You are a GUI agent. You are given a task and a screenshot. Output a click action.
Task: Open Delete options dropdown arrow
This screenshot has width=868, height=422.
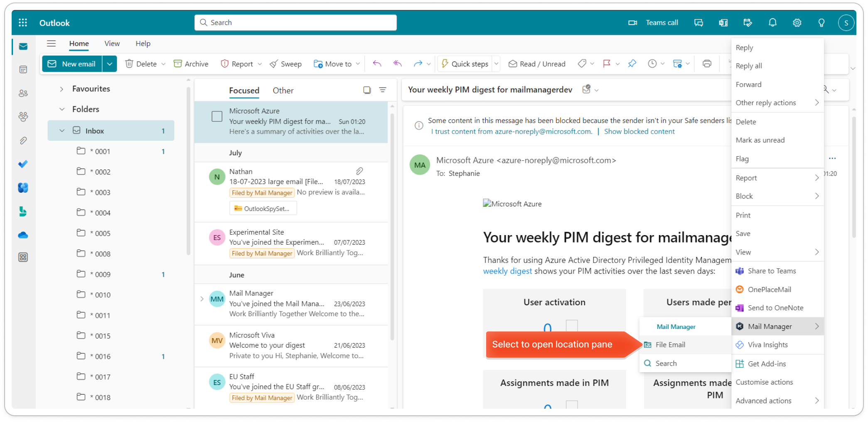click(164, 64)
